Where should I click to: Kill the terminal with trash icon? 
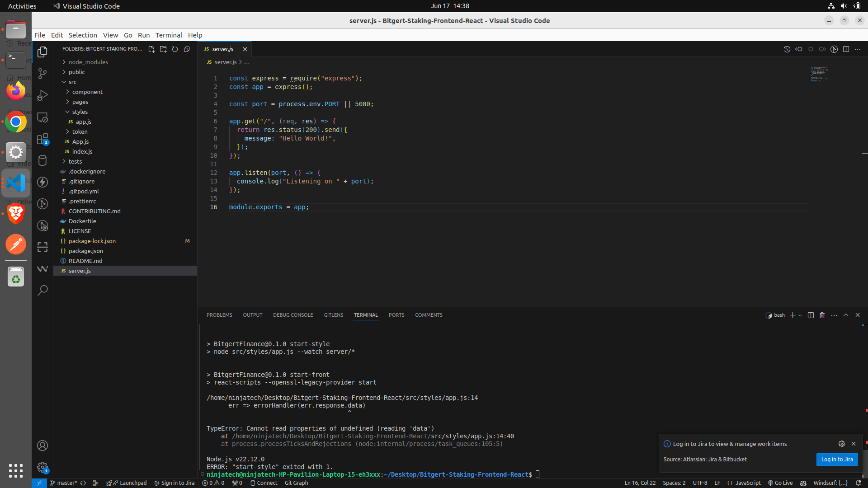click(x=822, y=315)
